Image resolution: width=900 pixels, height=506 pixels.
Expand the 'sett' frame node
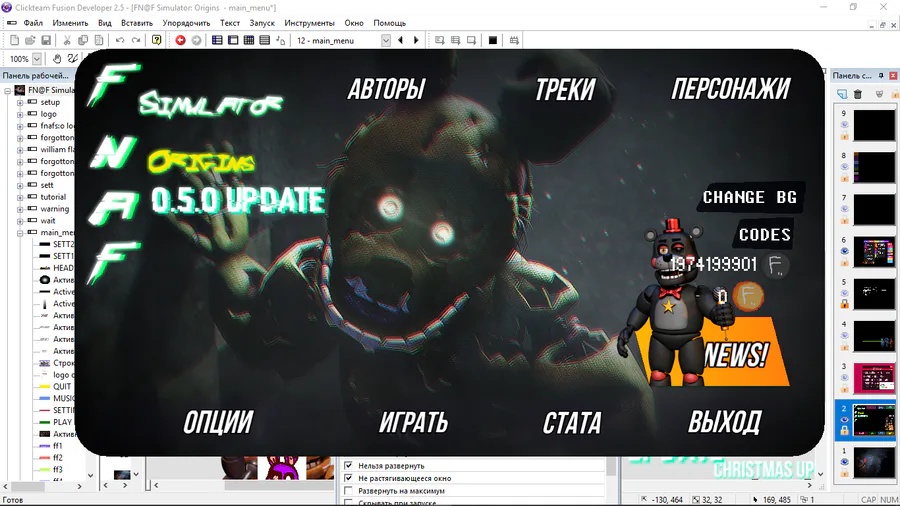(20, 185)
